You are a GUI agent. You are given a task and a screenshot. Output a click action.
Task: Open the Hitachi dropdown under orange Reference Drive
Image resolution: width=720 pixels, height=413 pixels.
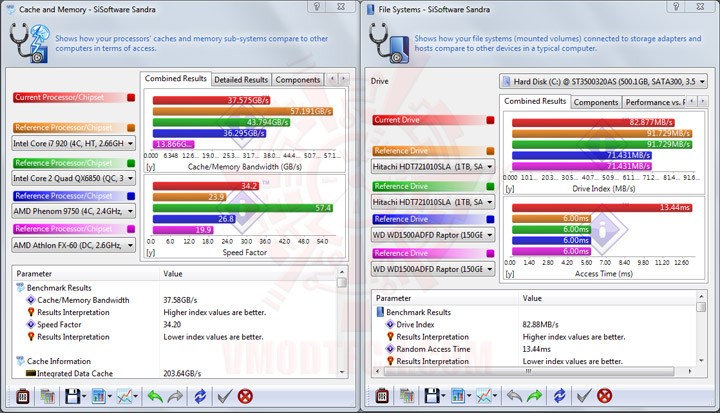point(433,166)
